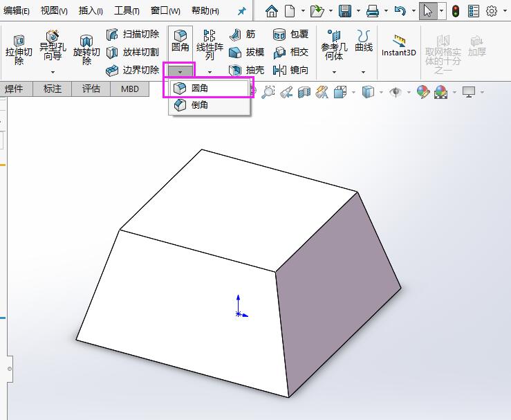The height and width of the screenshot is (420, 511).
Task: Expand the dropdown arrow beside New icon
Action: (303, 11)
